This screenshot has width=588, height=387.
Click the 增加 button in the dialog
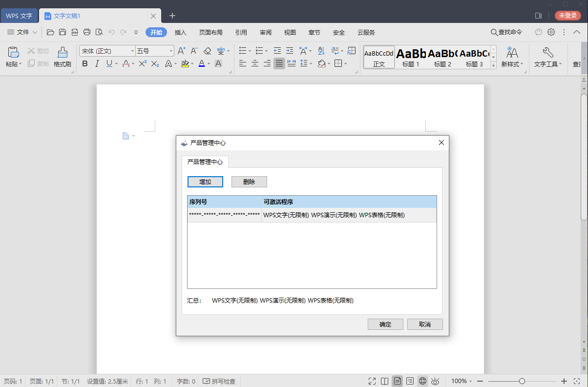pos(205,182)
